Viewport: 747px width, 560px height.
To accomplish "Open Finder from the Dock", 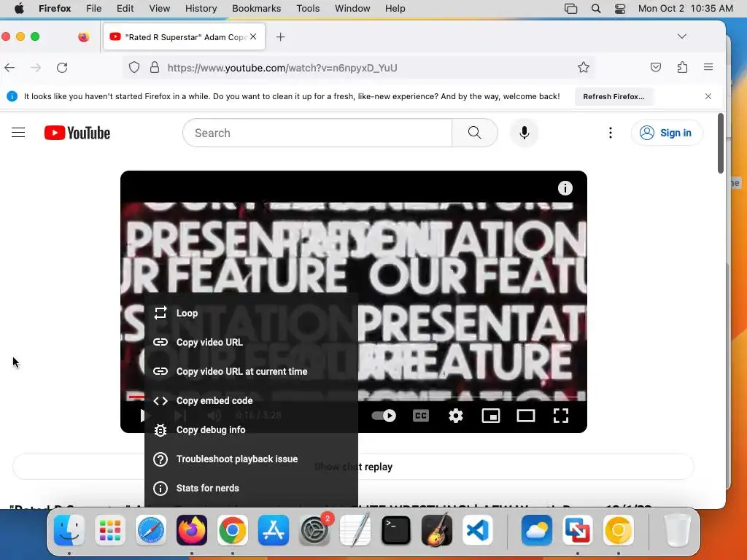I will (x=69, y=530).
